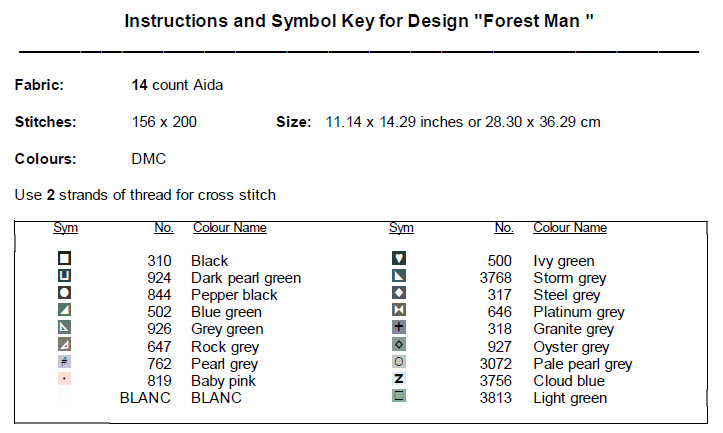Click the Platinum grey symbol icon
Image resolution: width=723 pixels, height=433 pixels.
(400, 310)
